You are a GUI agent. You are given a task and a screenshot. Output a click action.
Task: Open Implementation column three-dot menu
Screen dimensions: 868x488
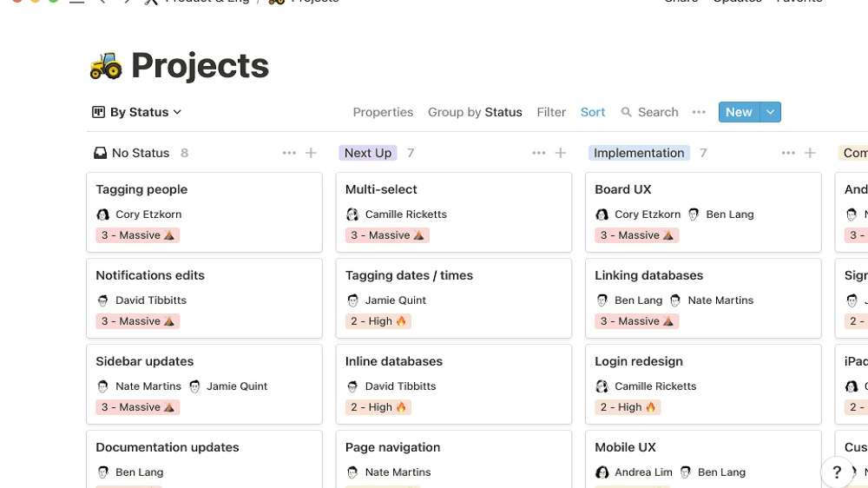tap(788, 153)
